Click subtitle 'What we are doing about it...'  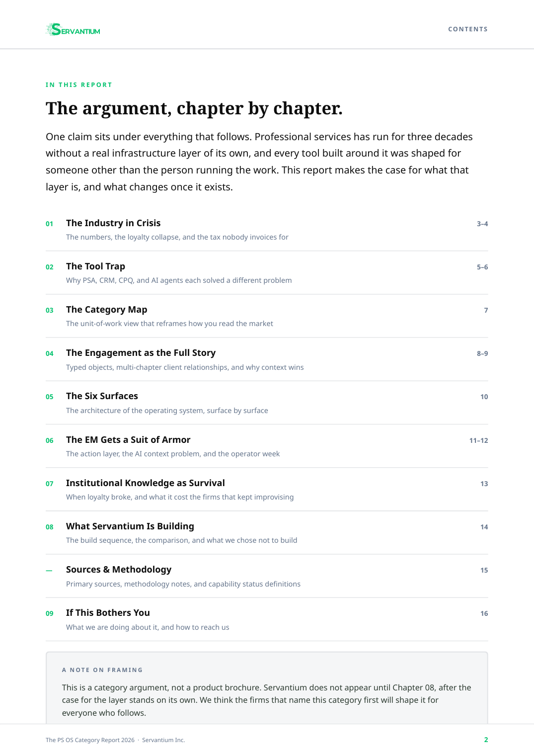tap(148, 628)
